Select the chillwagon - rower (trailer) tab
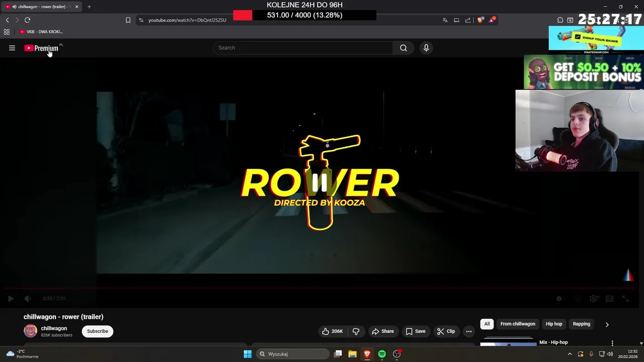Viewport: 644px width, 362px height. pos(42,7)
